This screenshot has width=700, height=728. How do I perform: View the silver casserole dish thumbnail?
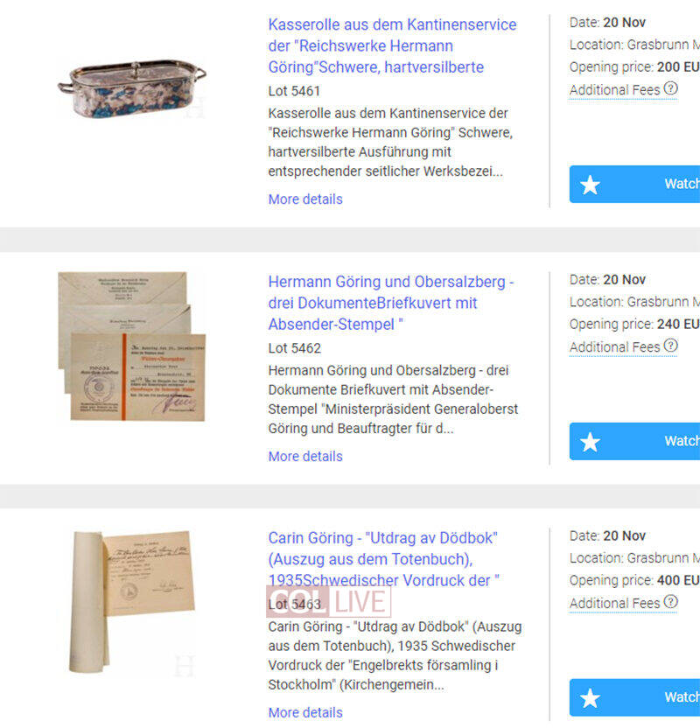[132, 88]
